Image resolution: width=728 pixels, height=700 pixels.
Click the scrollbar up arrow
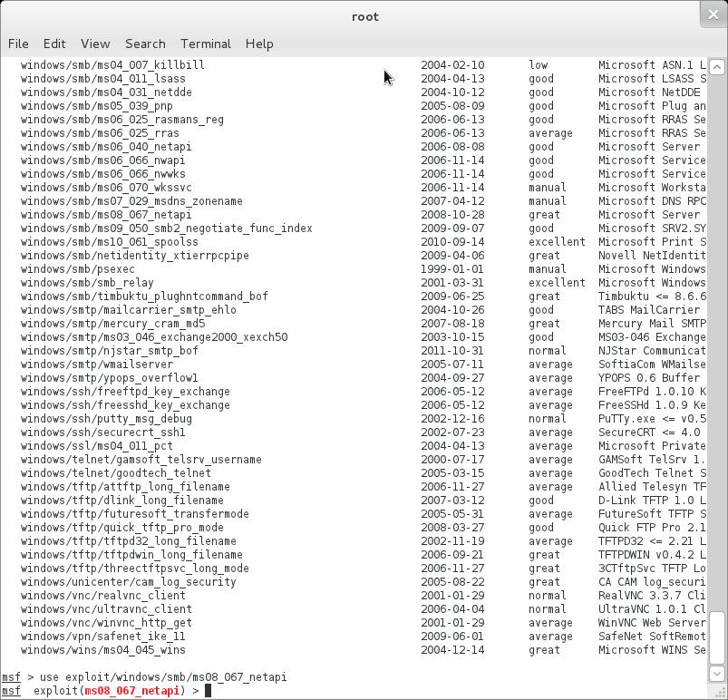[x=716, y=67]
